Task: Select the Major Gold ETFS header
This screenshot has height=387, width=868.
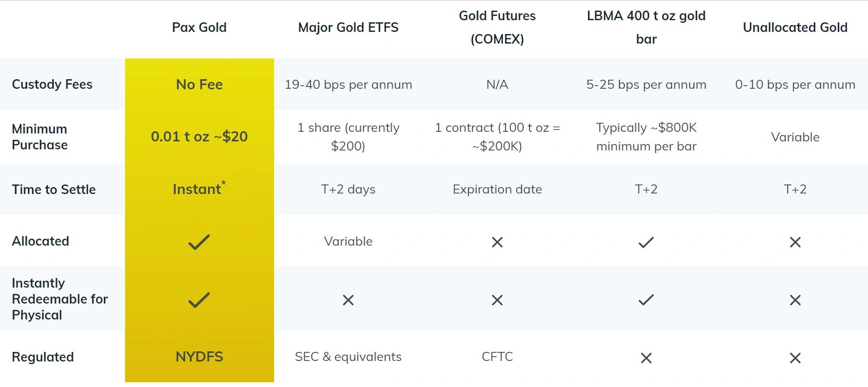Action: pos(348,28)
